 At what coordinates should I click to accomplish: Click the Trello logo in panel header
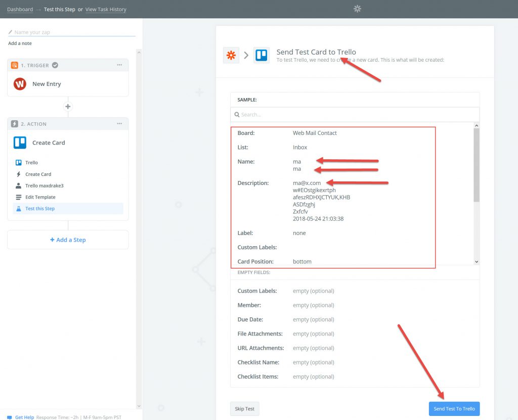[261, 55]
